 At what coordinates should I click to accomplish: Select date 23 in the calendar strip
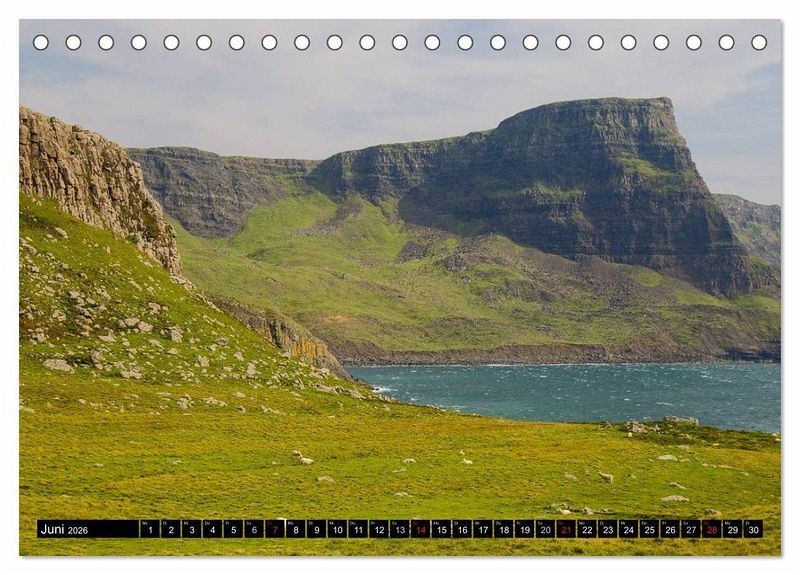click(608, 529)
